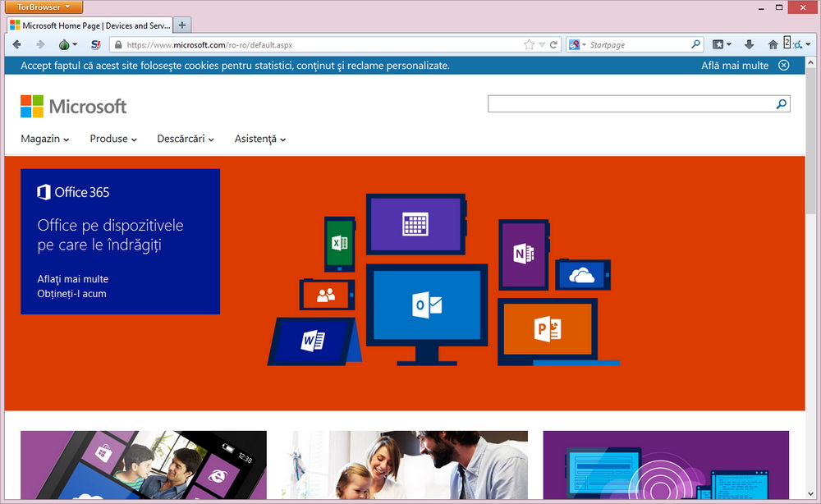821x504 pixels.
Task: Click the 'Office pe dispozitivele pe care le îndrăgiți' heading
Action: pyautogui.click(x=111, y=235)
